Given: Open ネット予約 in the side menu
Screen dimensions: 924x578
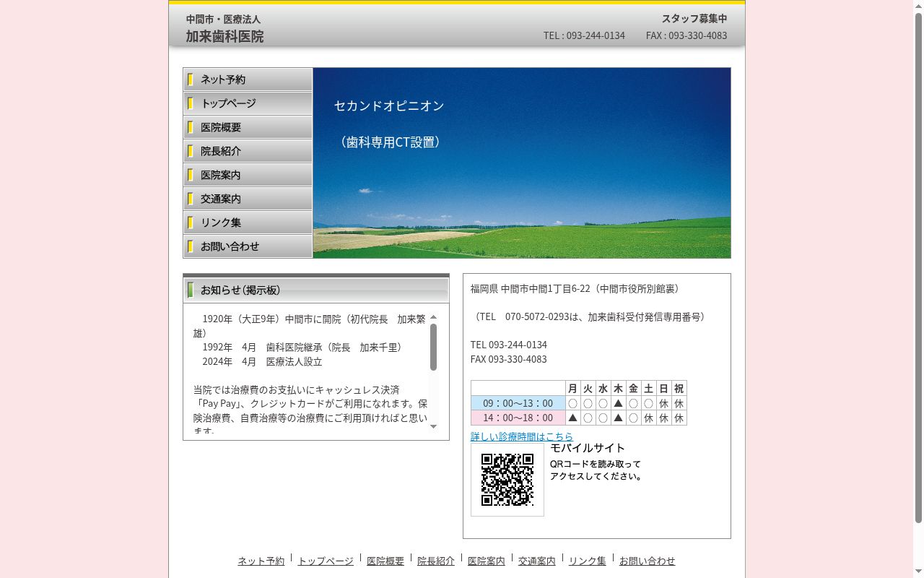Looking at the screenshot, I should point(248,79).
